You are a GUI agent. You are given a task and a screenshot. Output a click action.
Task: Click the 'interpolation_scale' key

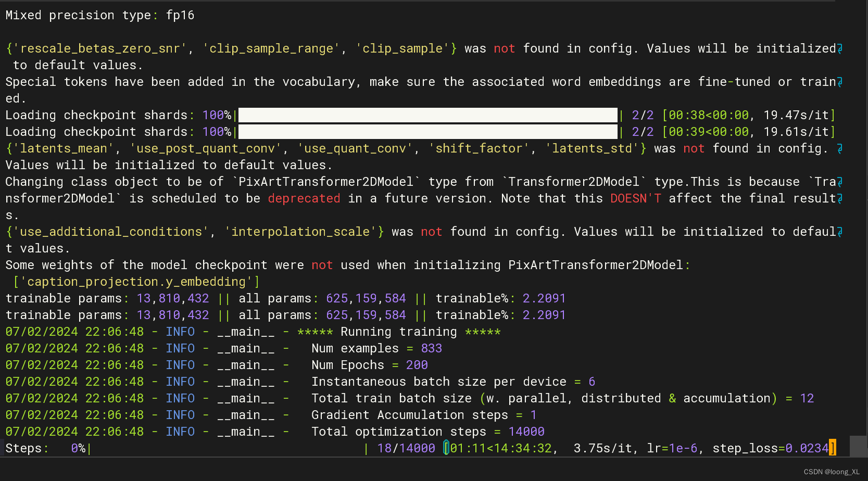300,232
